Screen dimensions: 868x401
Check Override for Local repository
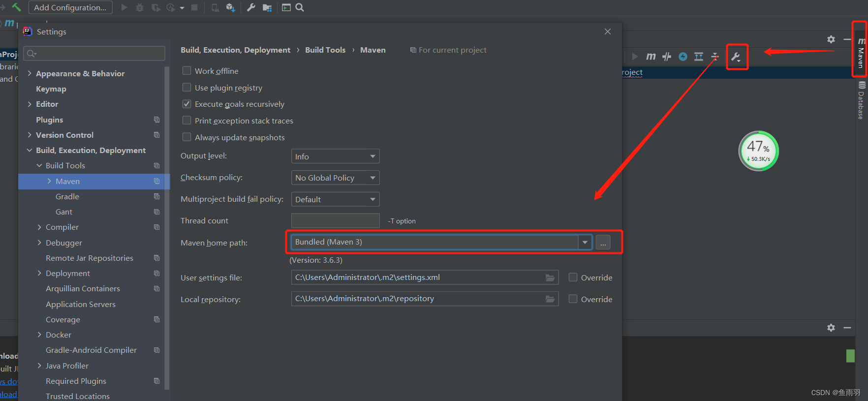573,299
